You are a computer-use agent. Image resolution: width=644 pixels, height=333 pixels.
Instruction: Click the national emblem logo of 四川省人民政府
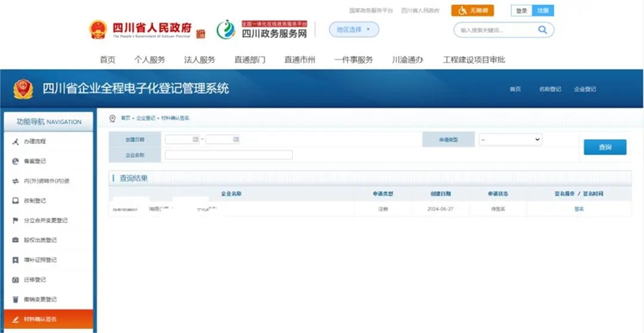click(x=98, y=30)
